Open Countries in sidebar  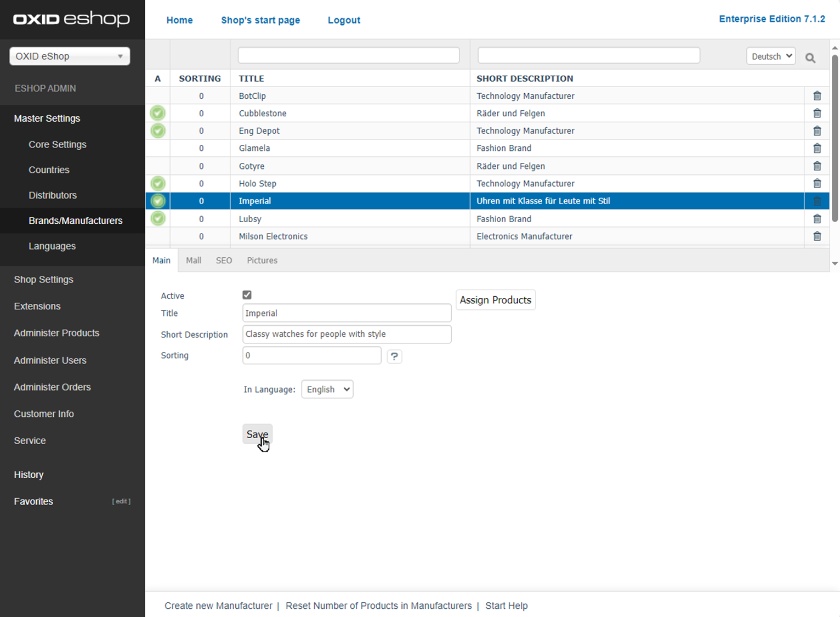pyautogui.click(x=49, y=170)
